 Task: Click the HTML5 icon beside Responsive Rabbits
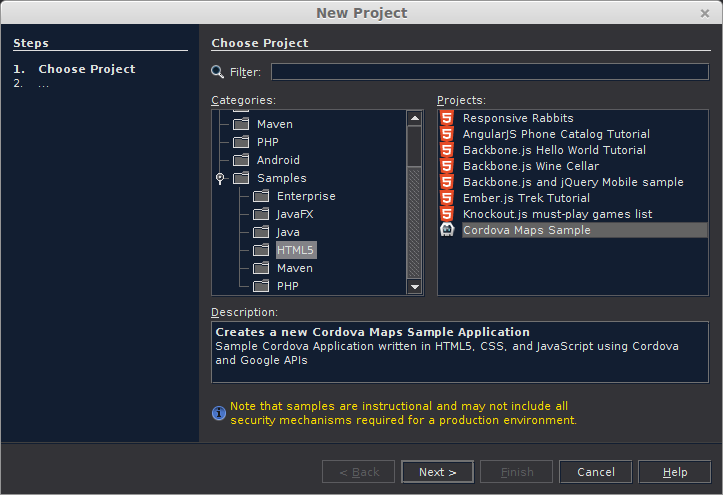tap(446, 118)
